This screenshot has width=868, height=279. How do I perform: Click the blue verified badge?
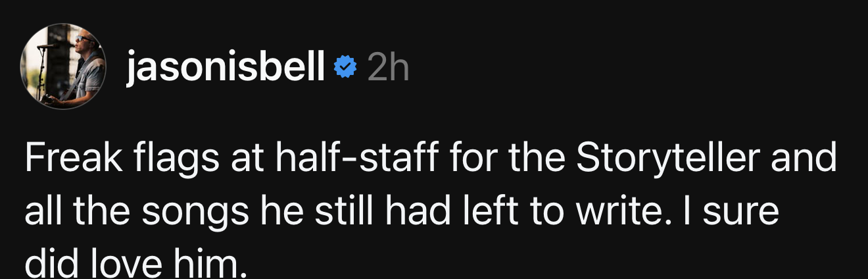[345, 66]
